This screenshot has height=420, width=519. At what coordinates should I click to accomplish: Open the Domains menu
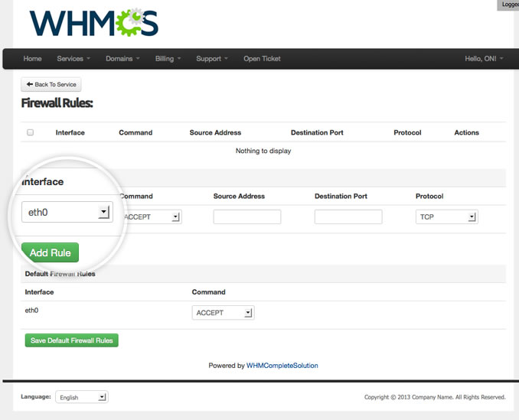pyautogui.click(x=122, y=59)
